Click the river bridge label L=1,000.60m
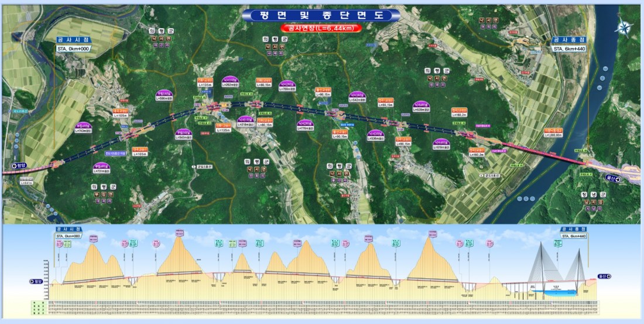 click(553, 132)
